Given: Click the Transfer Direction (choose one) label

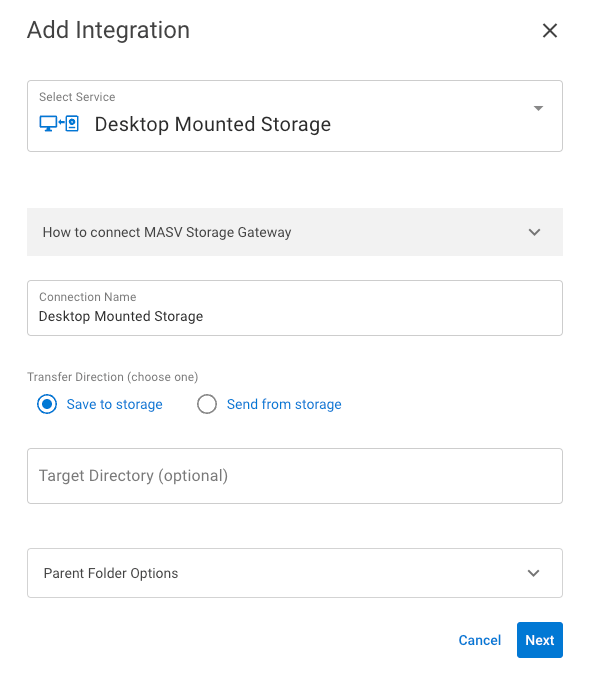Looking at the screenshot, I should tap(113, 377).
